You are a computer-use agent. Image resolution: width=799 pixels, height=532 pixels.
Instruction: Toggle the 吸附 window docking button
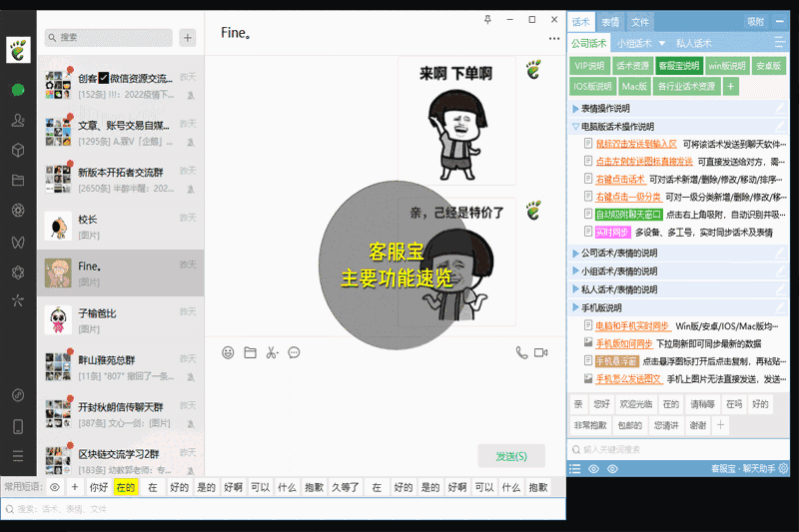tap(755, 21)
